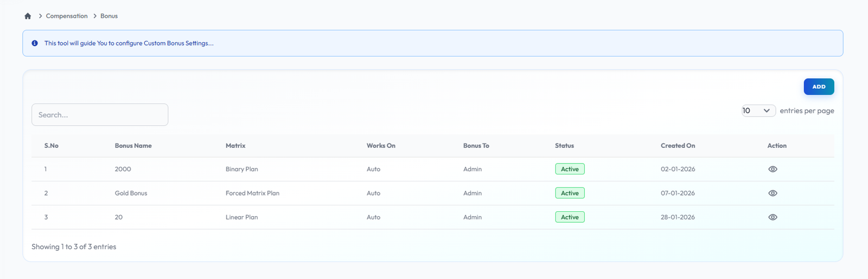
Task: Focus the Search input field
Action: click(100, 115)
